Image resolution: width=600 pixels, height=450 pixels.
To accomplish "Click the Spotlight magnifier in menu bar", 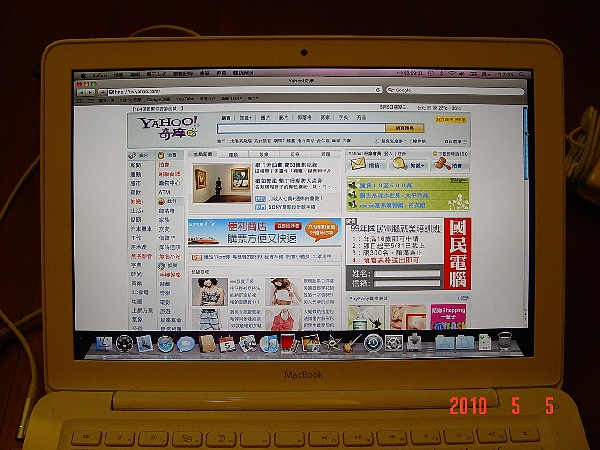I will [521, 74].
